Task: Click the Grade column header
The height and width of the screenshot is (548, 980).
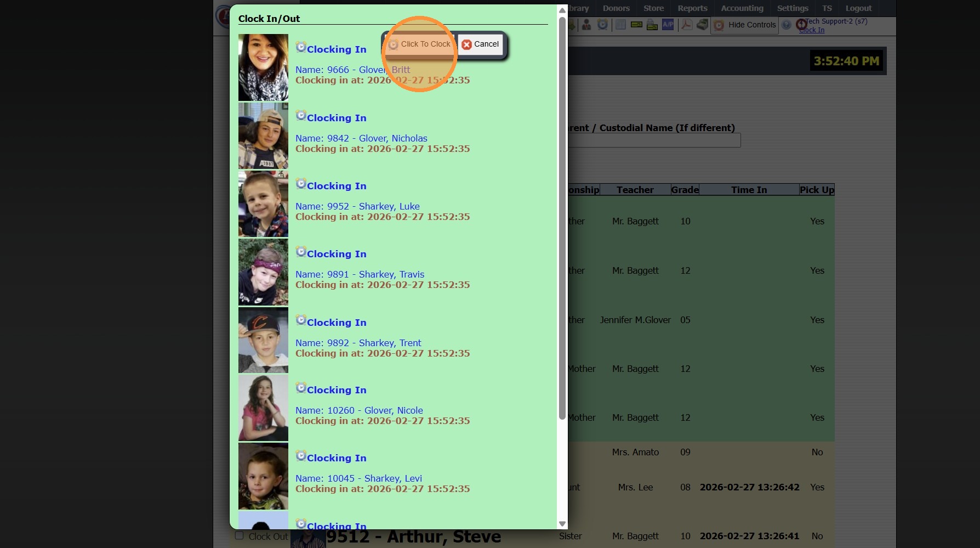Action: (x=685, y=190)
